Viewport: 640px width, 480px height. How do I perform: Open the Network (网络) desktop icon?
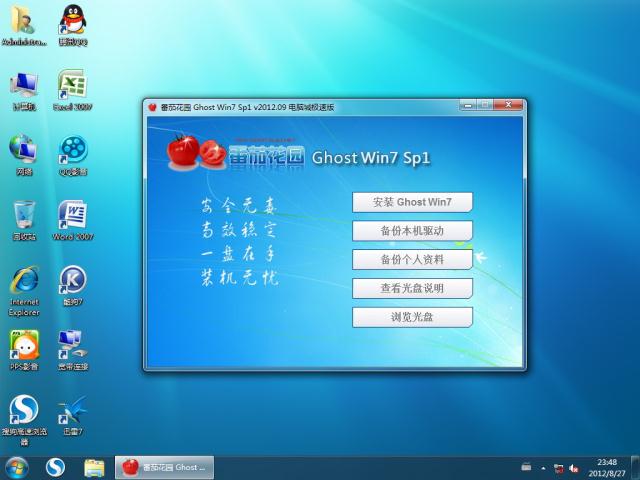point(24,155)
